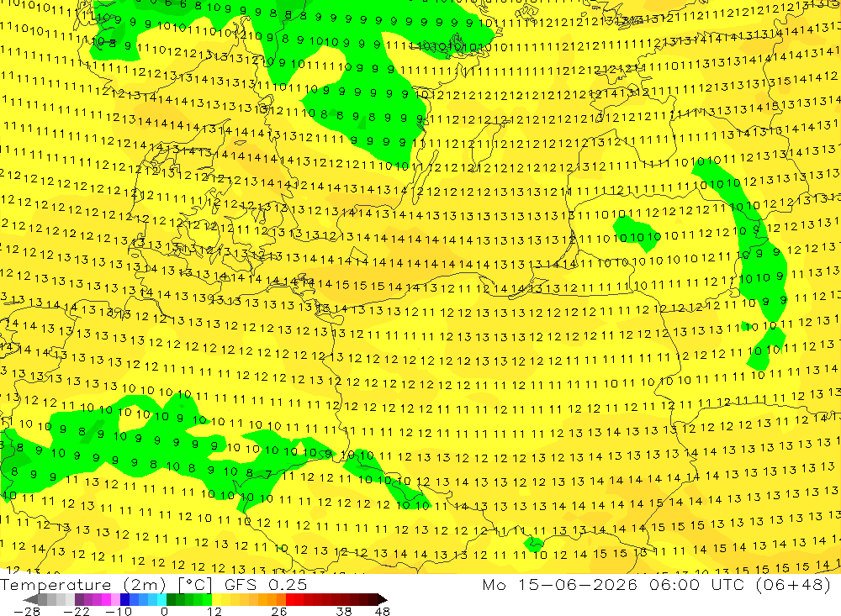Select the cyan legend swatch above the 0 label

161,599
